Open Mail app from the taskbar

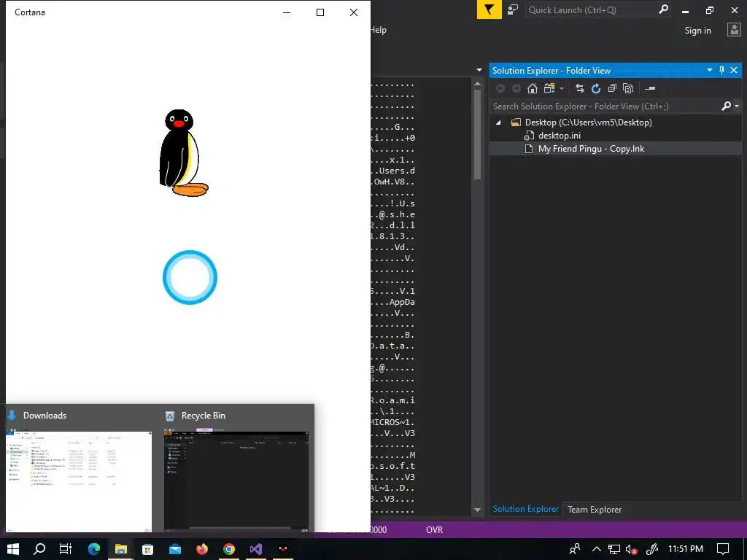175,549
